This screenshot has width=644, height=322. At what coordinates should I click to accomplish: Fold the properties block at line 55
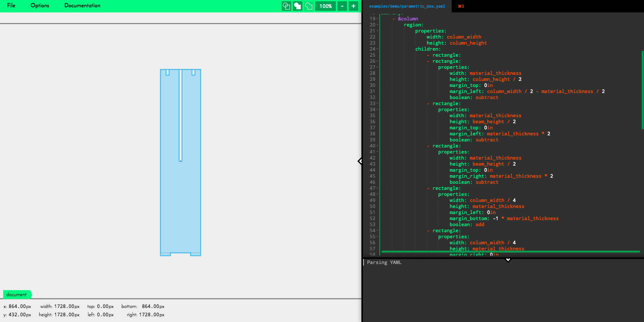click(x=378, y=237)
